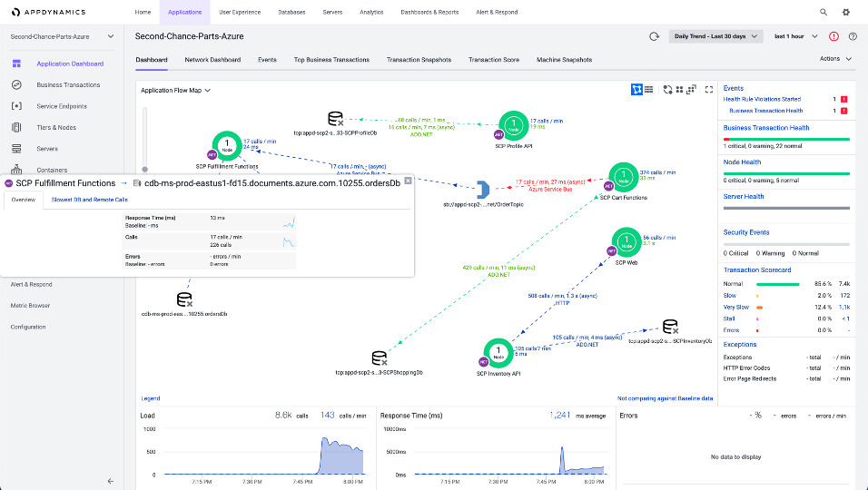868x490 pixels.
Task: Open the Actions dropdown
Action: click(x=835, y=59)
